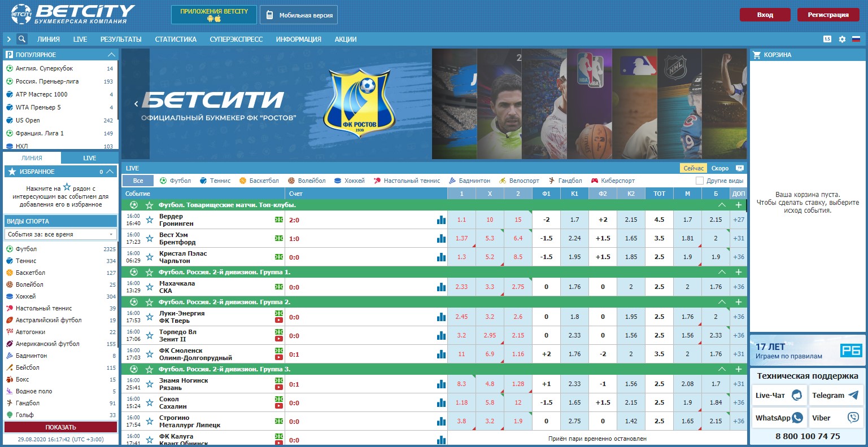Screen dimensions: 868x447
Task: Favorite the Товарищеские матчи Топ-клубы league
Action: tap(149, 205)
